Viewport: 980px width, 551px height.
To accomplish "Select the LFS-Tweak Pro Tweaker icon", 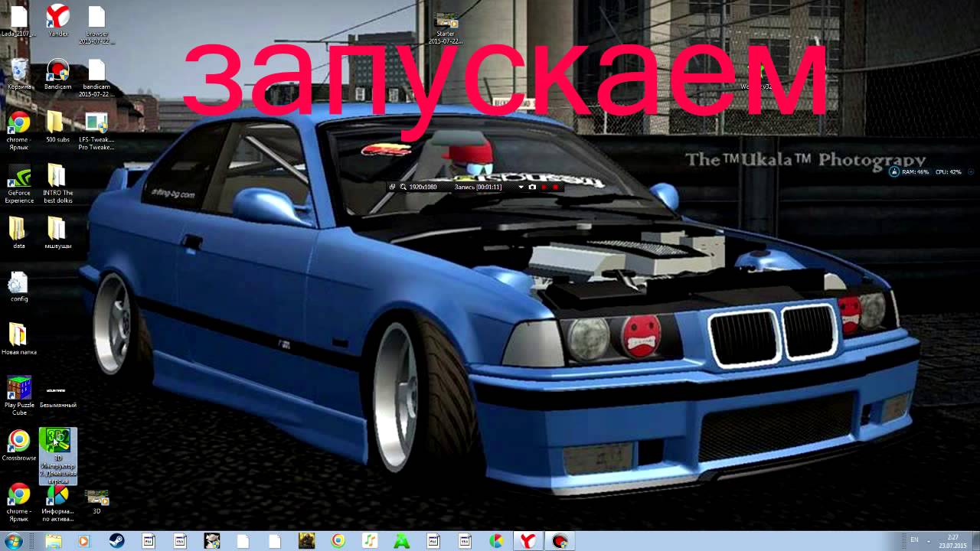I will (96, 131).
